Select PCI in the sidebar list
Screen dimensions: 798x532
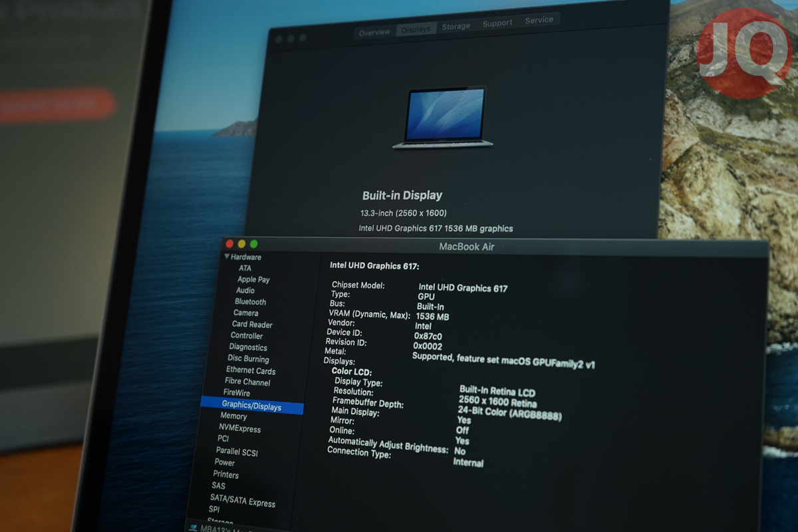[x=223, y=439]
